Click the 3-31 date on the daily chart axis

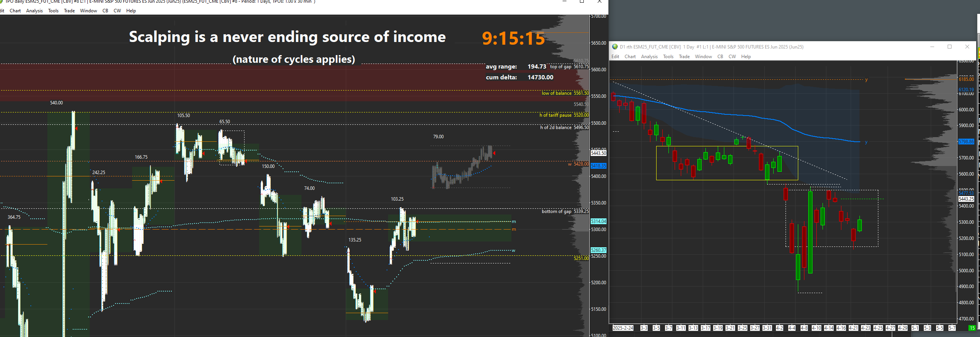point(767,328)
